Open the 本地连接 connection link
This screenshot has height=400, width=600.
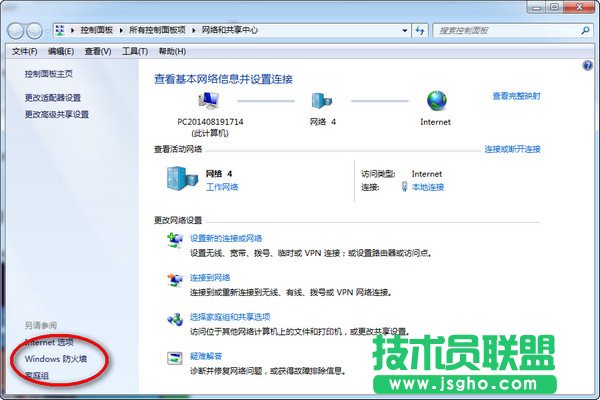tap(427, 187)
